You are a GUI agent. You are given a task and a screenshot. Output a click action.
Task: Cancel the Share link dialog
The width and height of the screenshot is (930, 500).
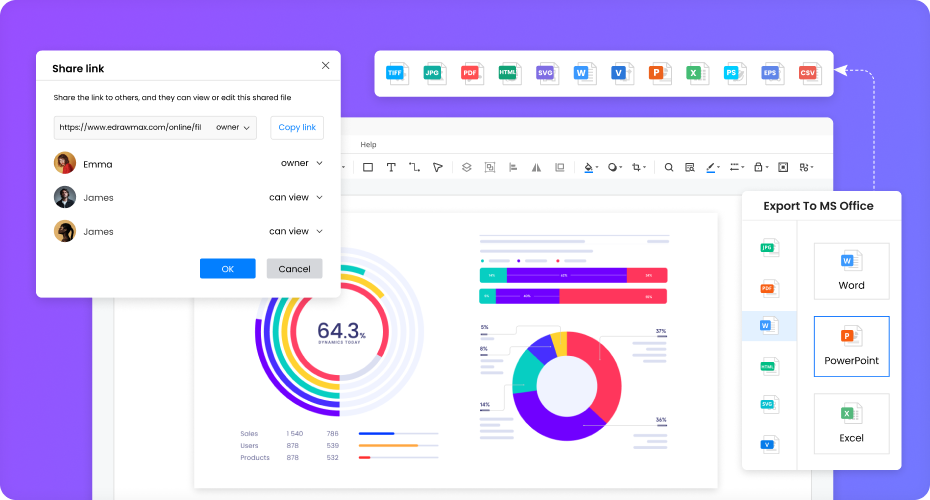pyautogui.click(x=294, y=269)
